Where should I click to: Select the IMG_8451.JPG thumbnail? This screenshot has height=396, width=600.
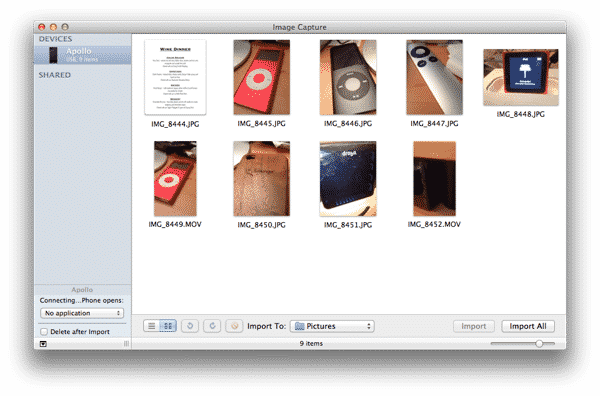(x=348, y=179)
